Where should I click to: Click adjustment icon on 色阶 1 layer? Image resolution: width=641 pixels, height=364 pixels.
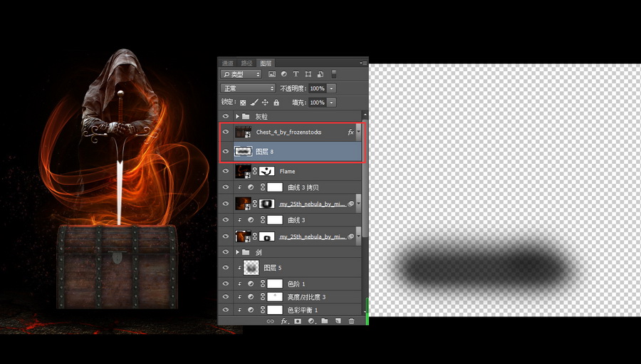tap(251, 284)
